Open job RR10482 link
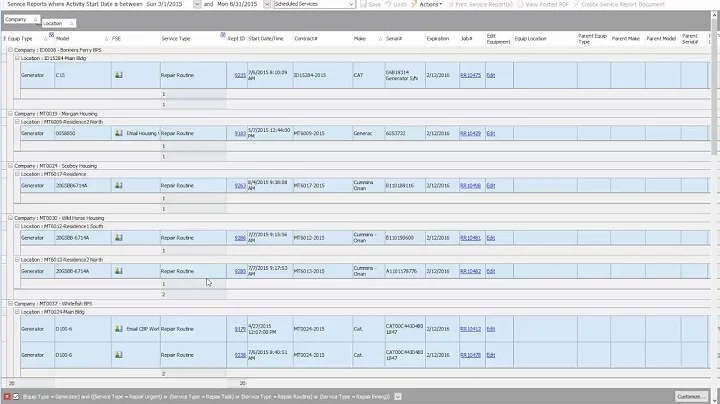 click(x=470, y=271)
